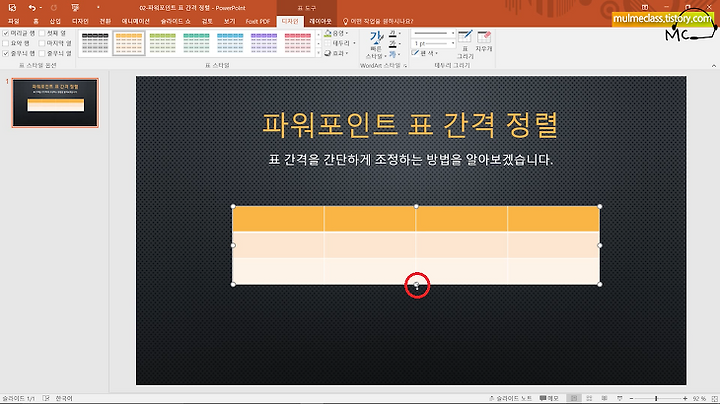The height and width of the screenshot is (404, 720).
Task: Open the Undo history dropdown arrow
Action: coord(40,8)
